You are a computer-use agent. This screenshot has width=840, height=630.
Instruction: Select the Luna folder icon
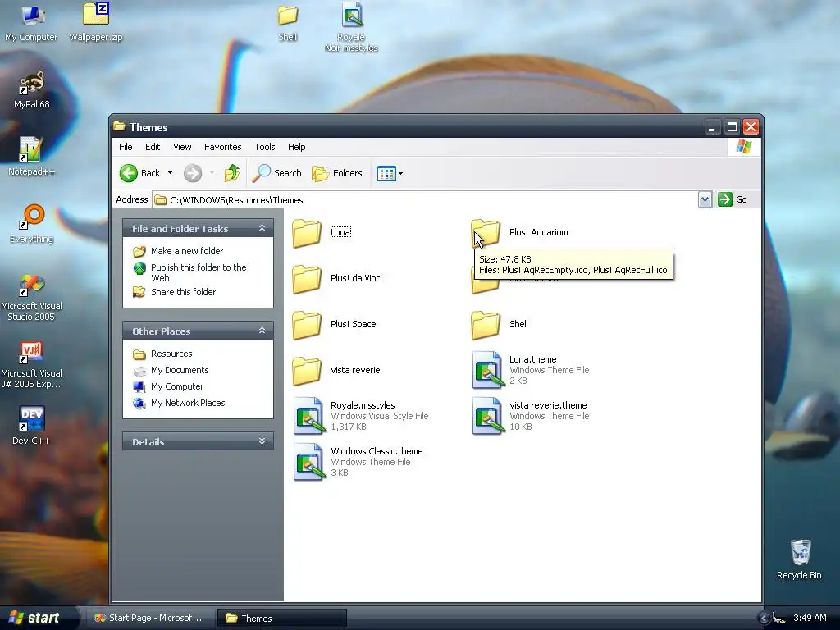pos(307,233)
